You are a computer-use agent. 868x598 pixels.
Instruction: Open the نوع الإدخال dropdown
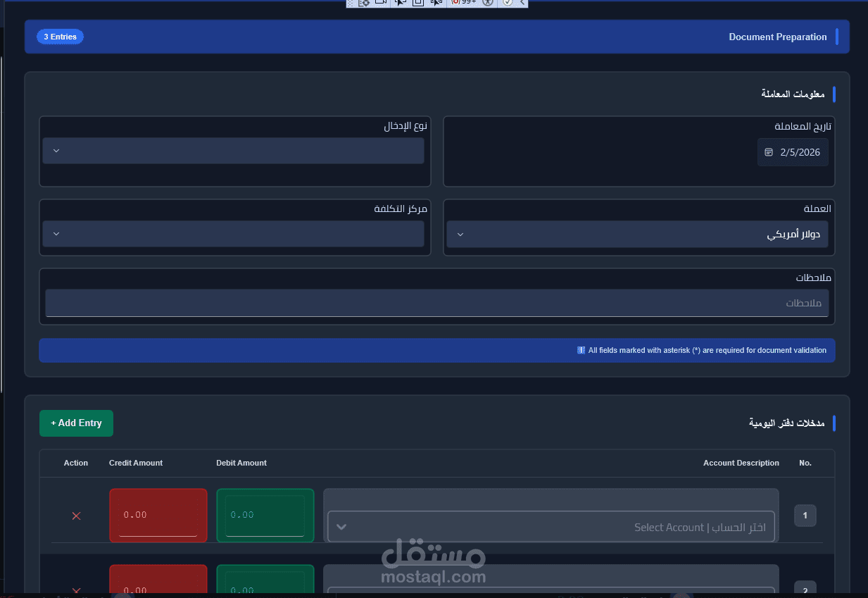click(233, 151)
